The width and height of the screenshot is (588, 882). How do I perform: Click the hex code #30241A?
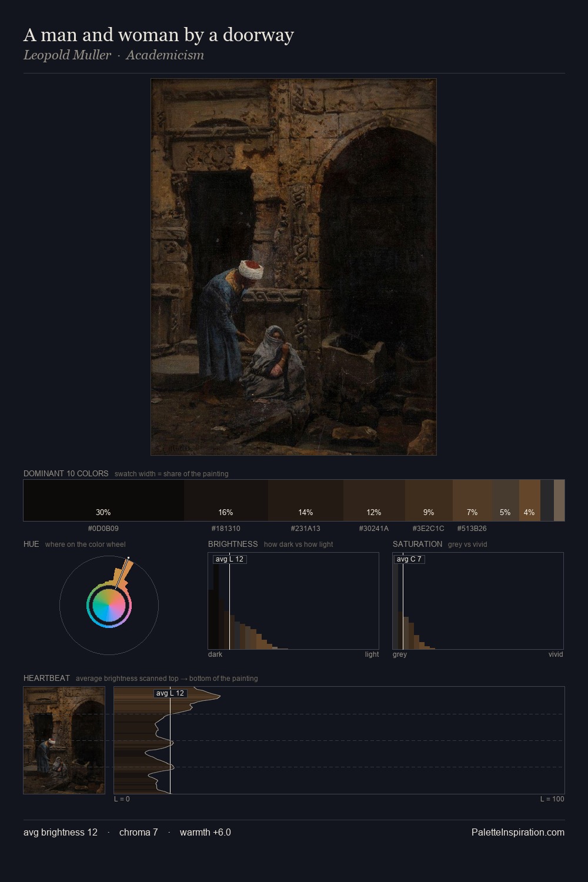374,529
